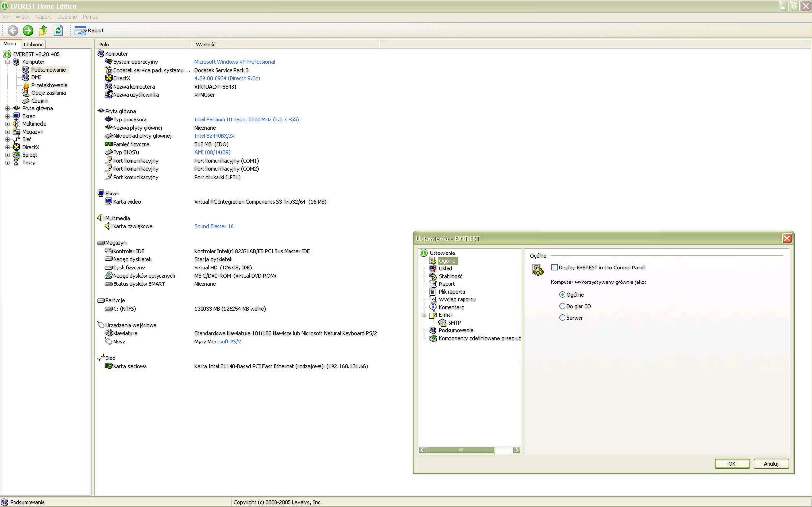The image size is (812, 507).
Task: Open the Ulubione menu in menu bar
Action: click(67, 17)
